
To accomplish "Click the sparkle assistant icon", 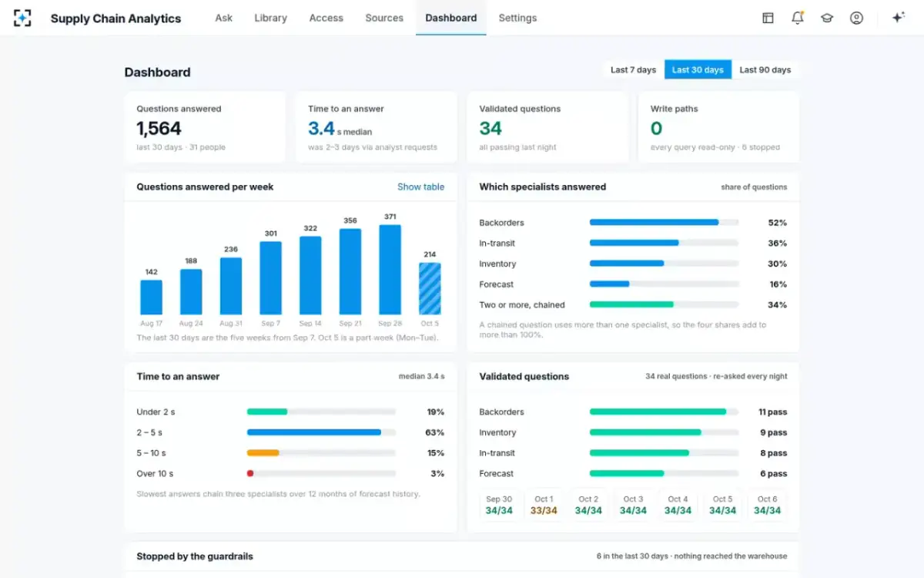I will 898,18.
